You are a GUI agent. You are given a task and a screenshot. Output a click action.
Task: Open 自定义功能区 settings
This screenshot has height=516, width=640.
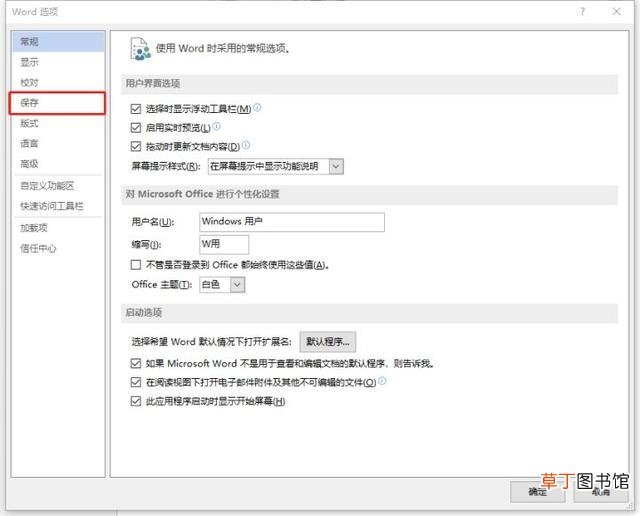[x=58, y=186]
